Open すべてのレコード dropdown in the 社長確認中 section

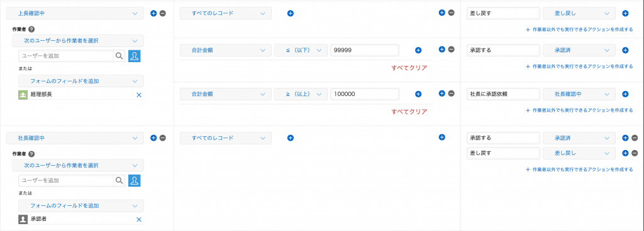pyautogui.click(x=226, y=138)
